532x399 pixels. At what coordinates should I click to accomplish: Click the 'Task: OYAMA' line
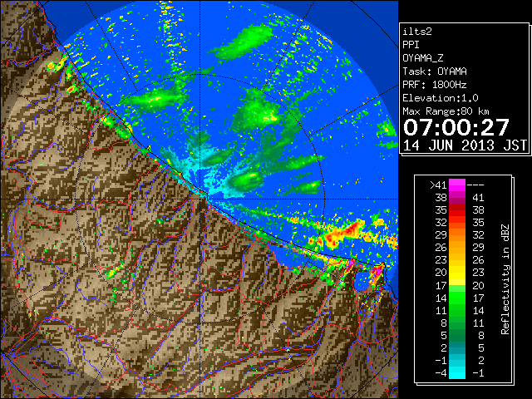435,71
